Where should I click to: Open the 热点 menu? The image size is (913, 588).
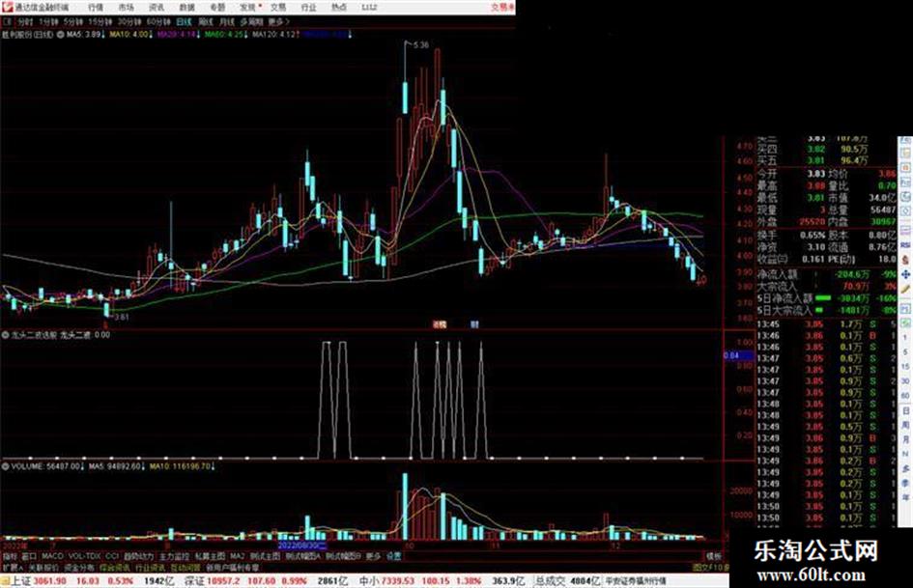point(339,8)
